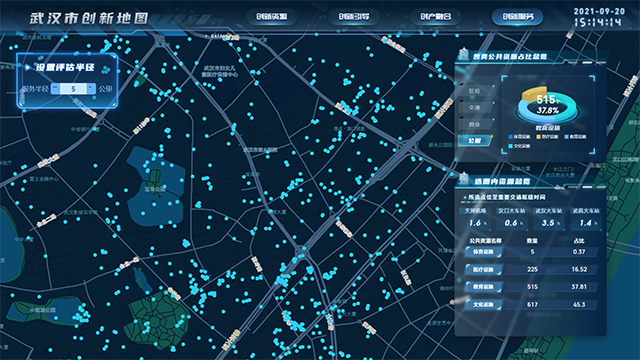
Task: Increase service radius with the plus stepper
Action: pyautogui.click(x=91, y=88)
